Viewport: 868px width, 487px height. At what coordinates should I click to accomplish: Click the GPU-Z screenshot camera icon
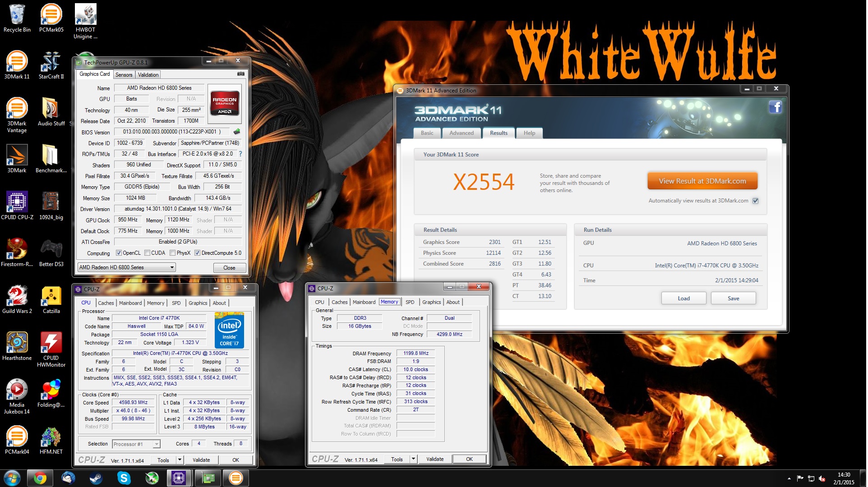(x=241, y=74)
